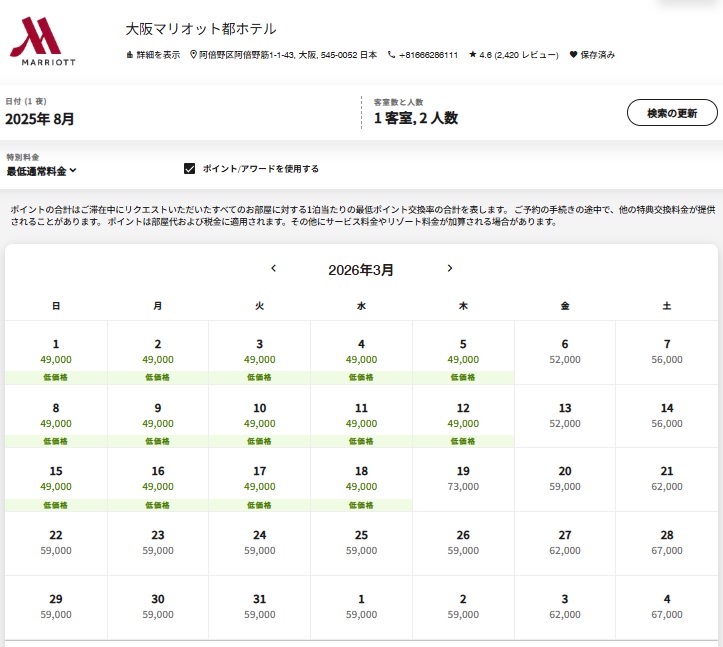Click hotel name 大阪マリオット都ホテル
The height and width of the screenshot is (647, 723).
[x=201, y=29]
